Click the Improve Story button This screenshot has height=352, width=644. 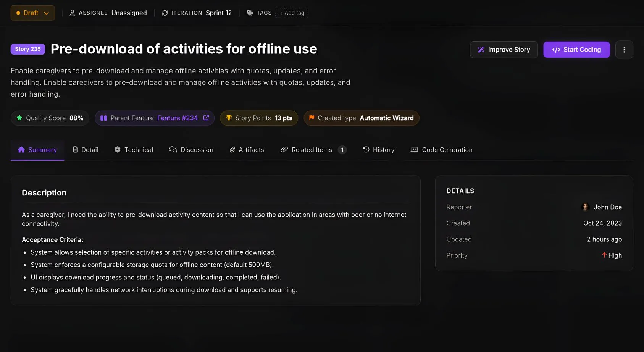504,50
